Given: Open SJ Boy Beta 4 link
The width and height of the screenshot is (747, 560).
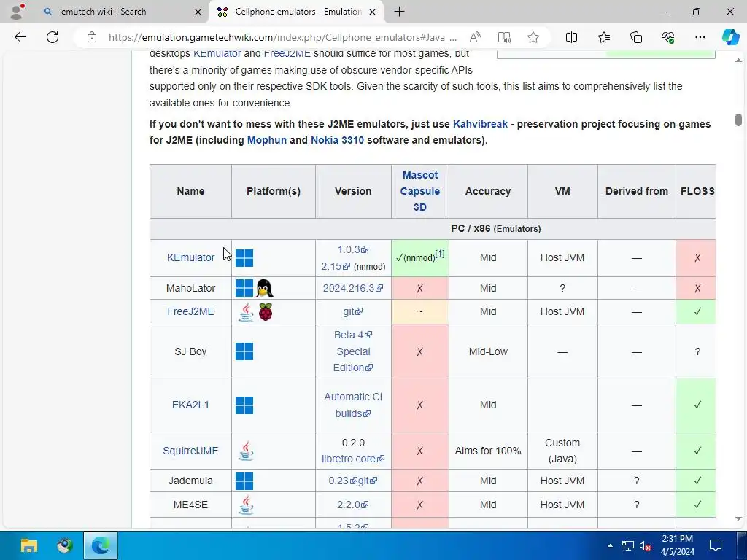Looking at the screenshot, I should pyautogui.click(x=353, y=335).
